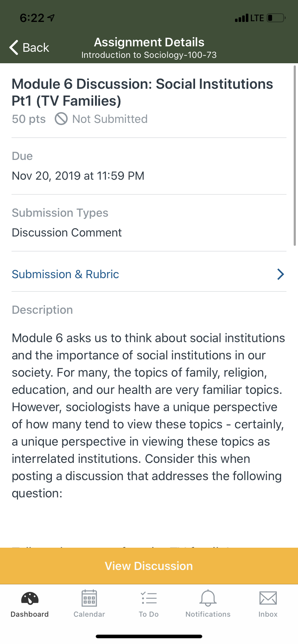Image resolution: width=298 pixels, height=644 pixels.
Task: Tap the Not Submitted status icon
Action: point(61,119)
